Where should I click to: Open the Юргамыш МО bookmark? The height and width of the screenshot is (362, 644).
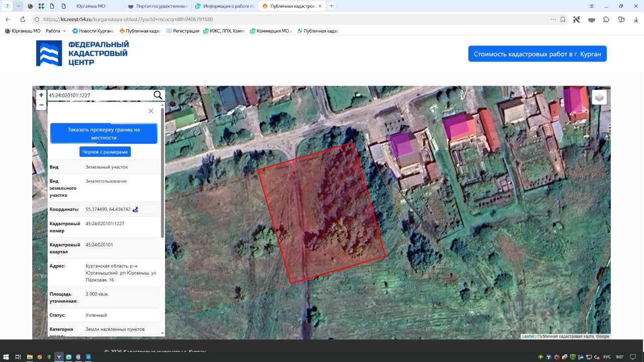[x=23, y=31]
